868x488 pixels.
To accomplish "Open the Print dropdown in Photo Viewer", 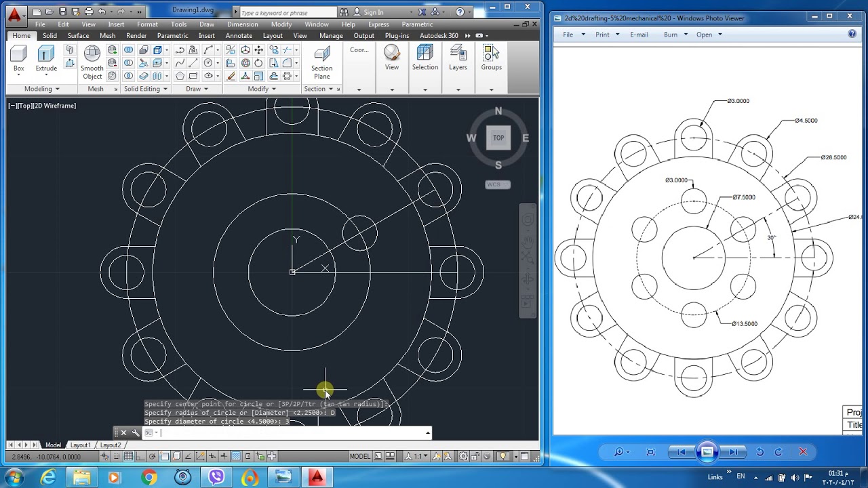I will 607,35.
